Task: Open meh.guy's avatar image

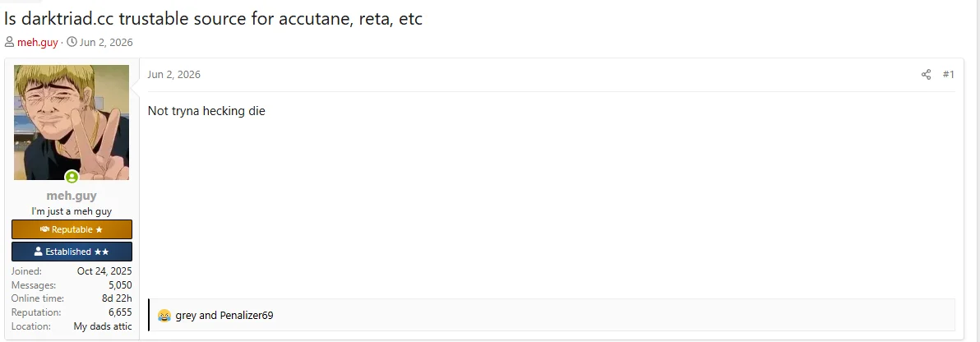Action: pyautogui.click(x=72, y=122)
